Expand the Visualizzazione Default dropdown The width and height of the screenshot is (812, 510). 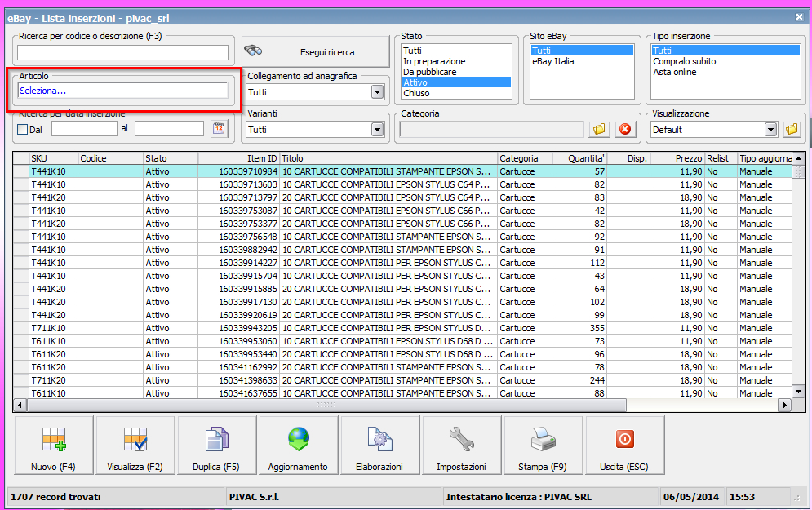click(771, 130)
